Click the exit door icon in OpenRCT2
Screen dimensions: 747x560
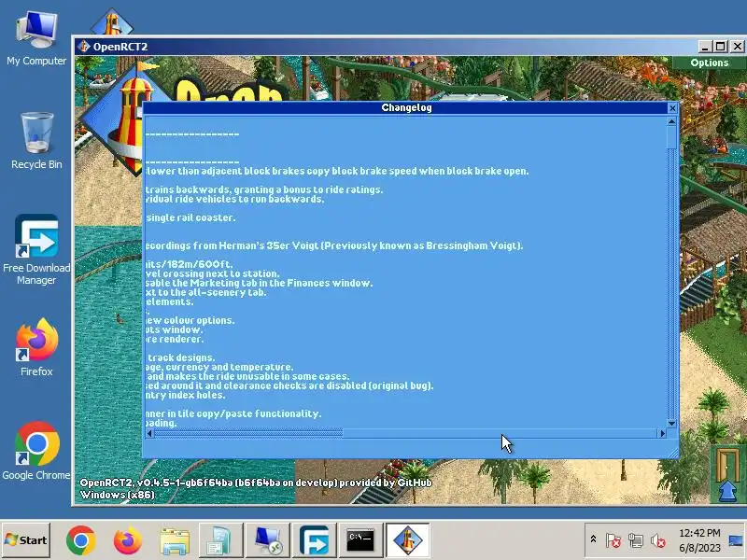tap(727, 474)
